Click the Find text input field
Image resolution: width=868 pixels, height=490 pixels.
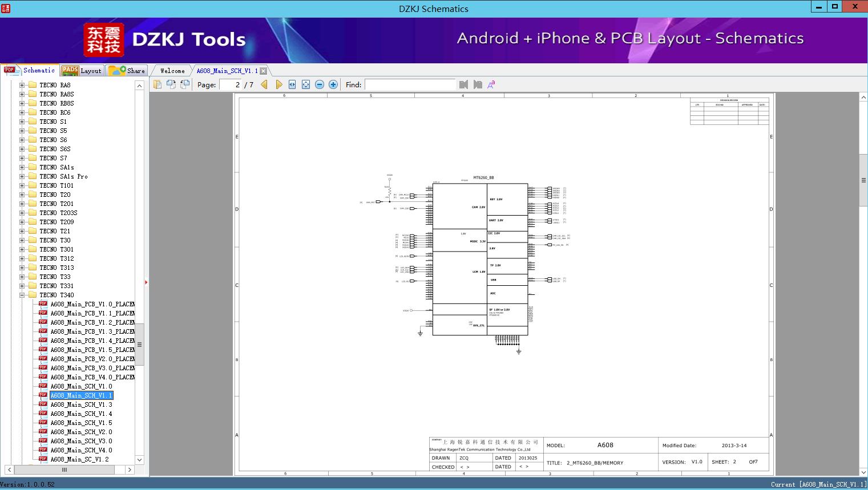click(x=410, y=84)
